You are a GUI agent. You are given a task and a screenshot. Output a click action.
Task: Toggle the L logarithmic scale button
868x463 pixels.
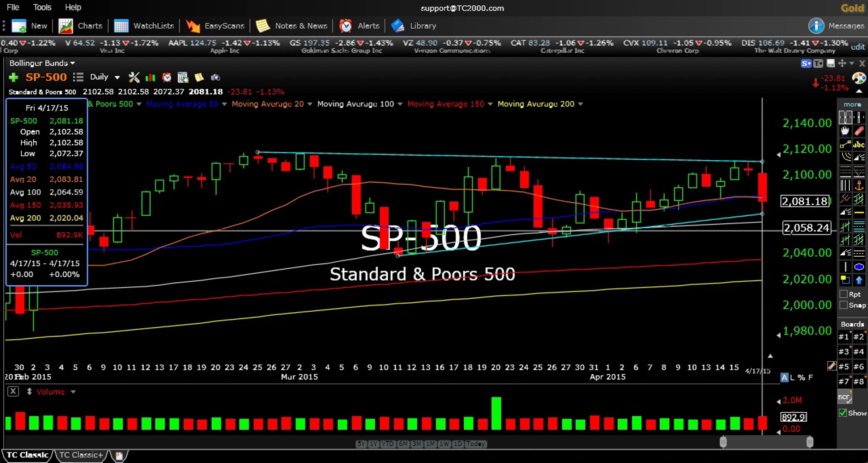point(792,378)
